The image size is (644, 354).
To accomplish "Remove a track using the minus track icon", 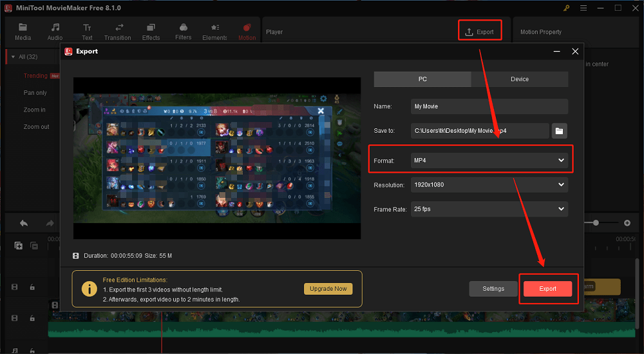I will [x=35, y=246].
